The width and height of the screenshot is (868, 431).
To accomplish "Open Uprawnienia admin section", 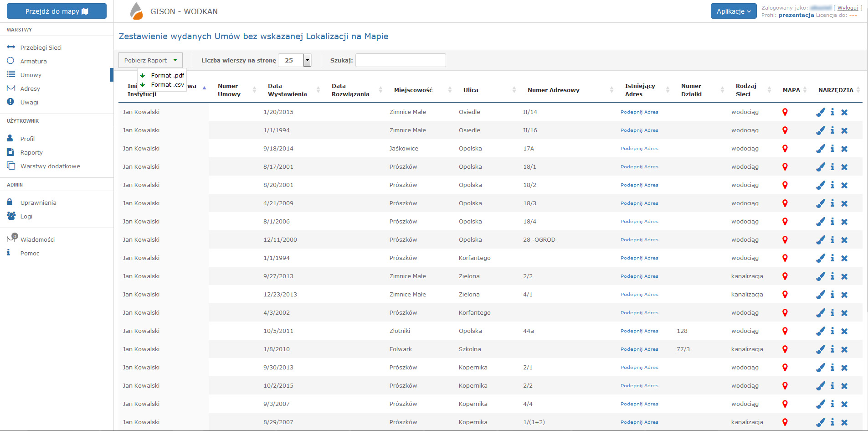I will click(38, 203).
